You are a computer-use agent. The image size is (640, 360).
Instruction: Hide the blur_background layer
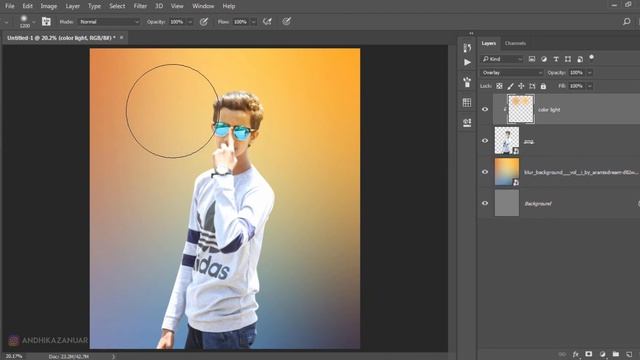click(485, 172)
